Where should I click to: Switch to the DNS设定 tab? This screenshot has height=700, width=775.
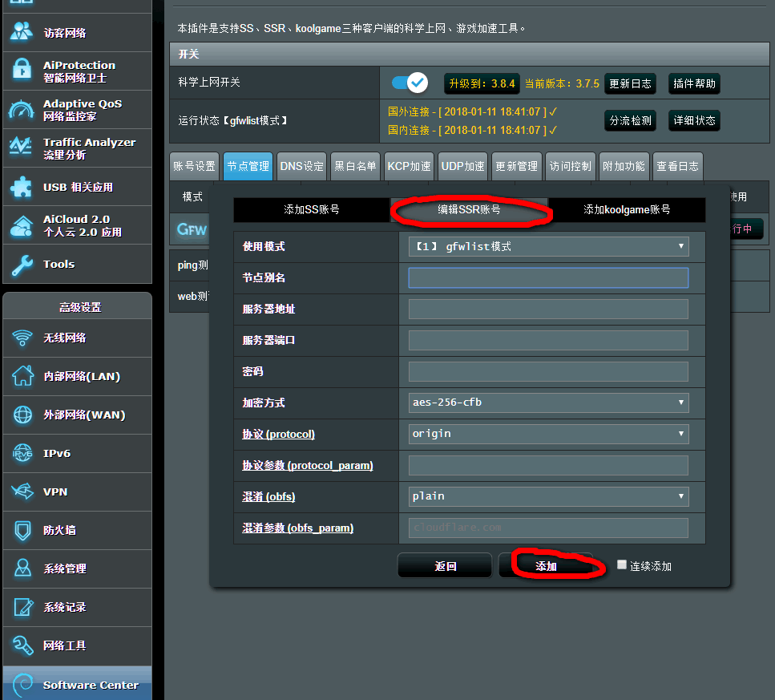click(x=301, y=166)
